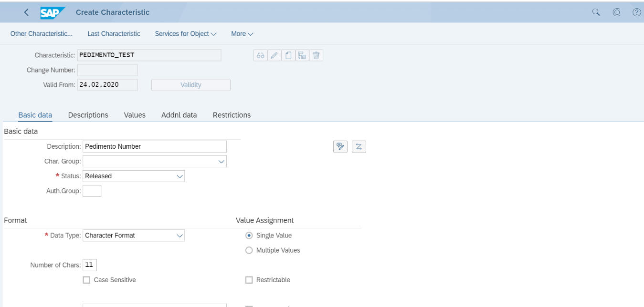
Task: Open the Restrictions tab
Action: 232,115
